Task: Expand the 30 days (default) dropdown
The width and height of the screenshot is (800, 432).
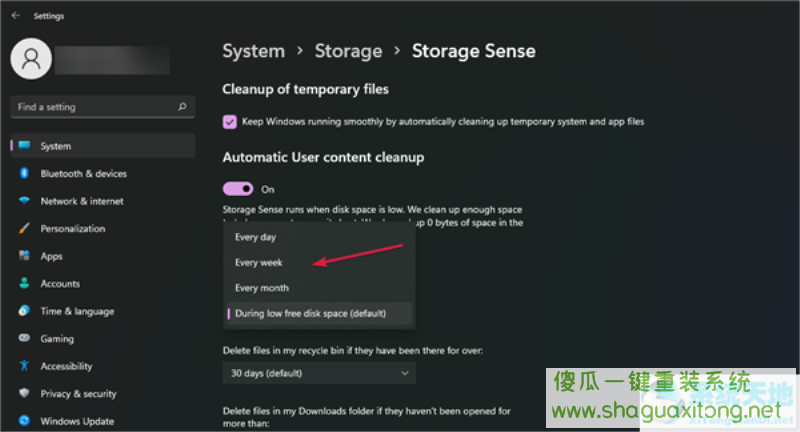Action: [x=319, y=373]
